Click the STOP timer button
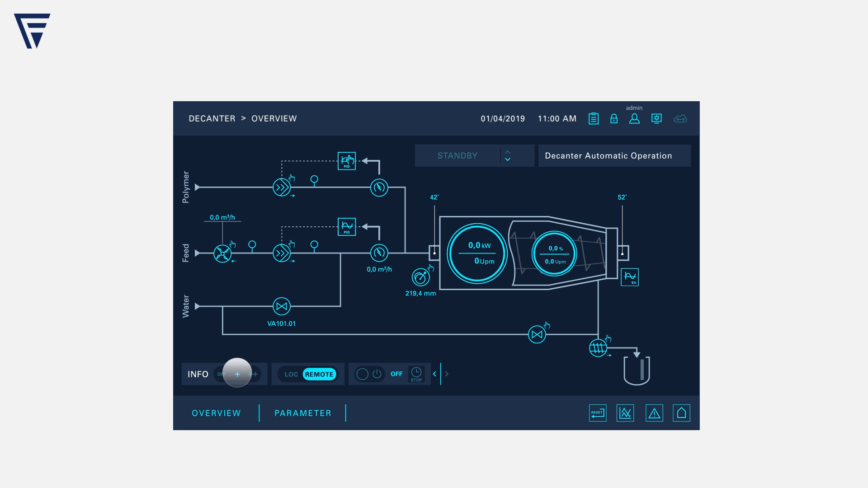Viewport: 868px width, 488px height. (x=416, y=374)
